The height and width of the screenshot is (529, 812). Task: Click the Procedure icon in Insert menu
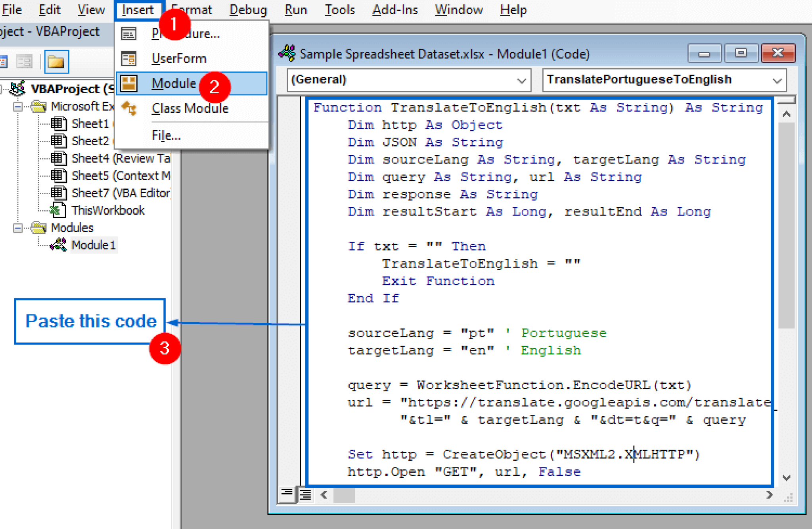(x=129, y=34)
